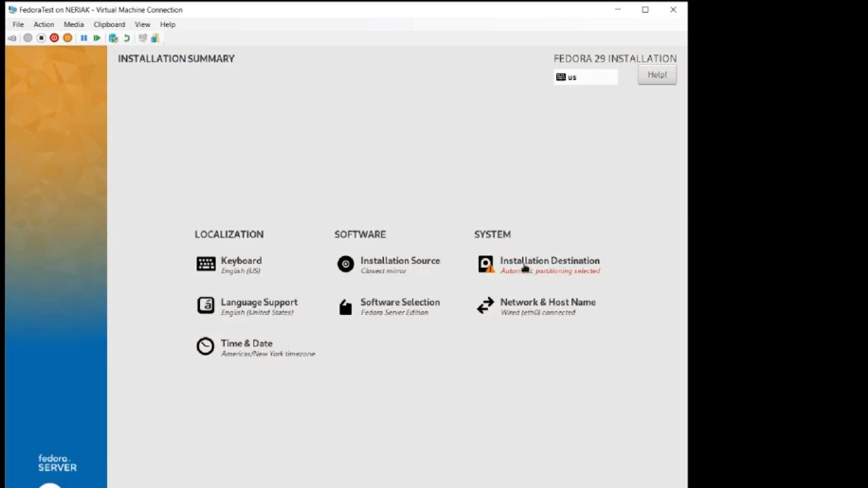The width and height of the screenshot is (868, 488).
Task: Click the Keyboard icon under Localization
Action: click(x=205, y=264)
